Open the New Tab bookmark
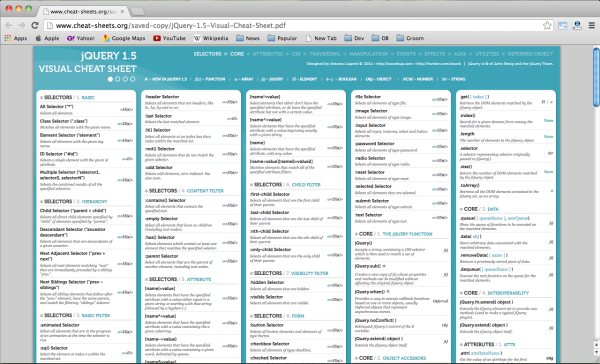Viewport: 600px width, 364px height. click(321, 38)
